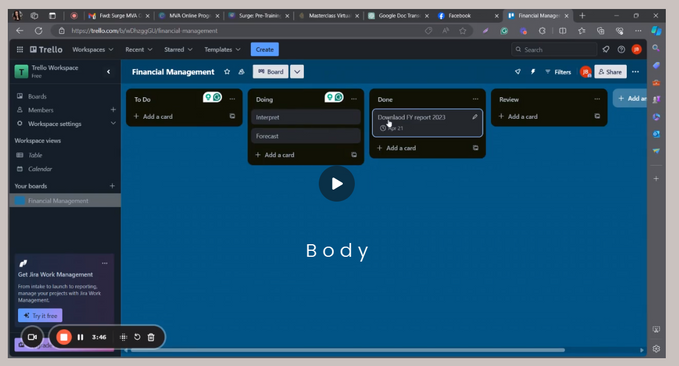Create To Do card from template icon
The image size is (679, 366).
click(233, 116)
